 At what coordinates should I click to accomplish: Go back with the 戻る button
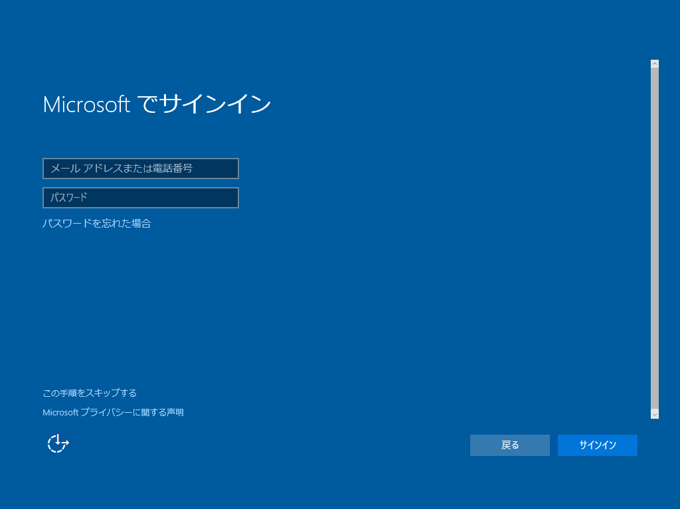point(510,445)
